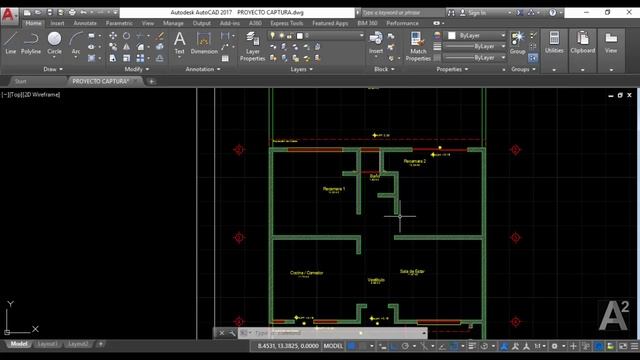Expand the Annotation panel
Screen dimensions: 640x360
(203, 69)
